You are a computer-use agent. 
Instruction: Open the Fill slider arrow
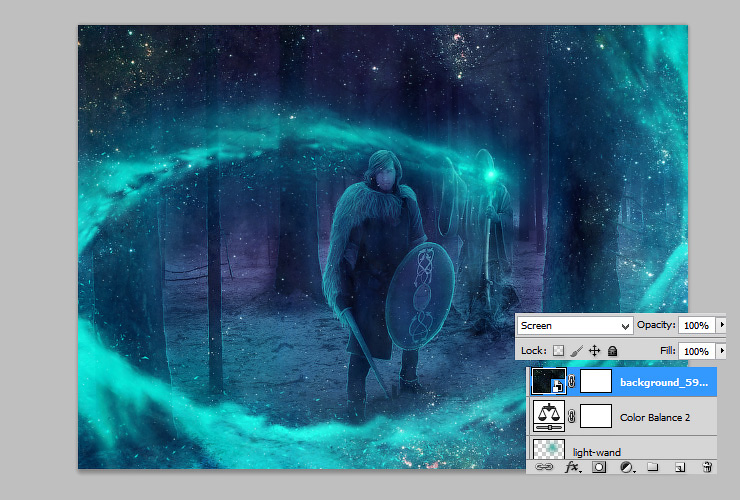point(722,351)
